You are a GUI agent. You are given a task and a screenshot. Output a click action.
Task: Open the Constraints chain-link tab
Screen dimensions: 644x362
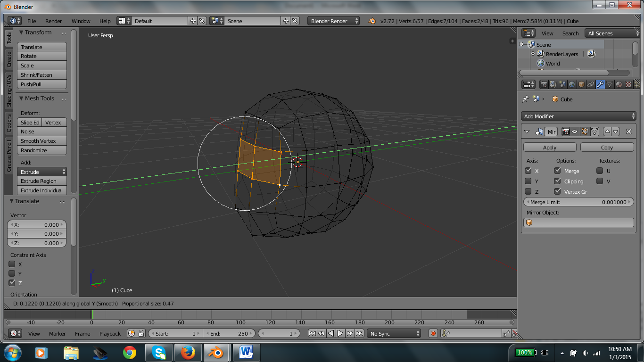(591, 84)
